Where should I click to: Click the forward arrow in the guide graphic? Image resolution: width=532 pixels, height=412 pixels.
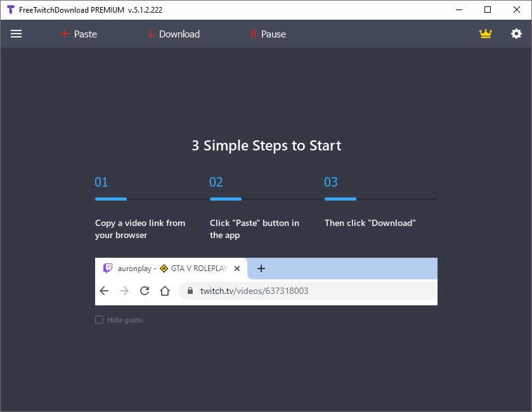coord(124,290)
